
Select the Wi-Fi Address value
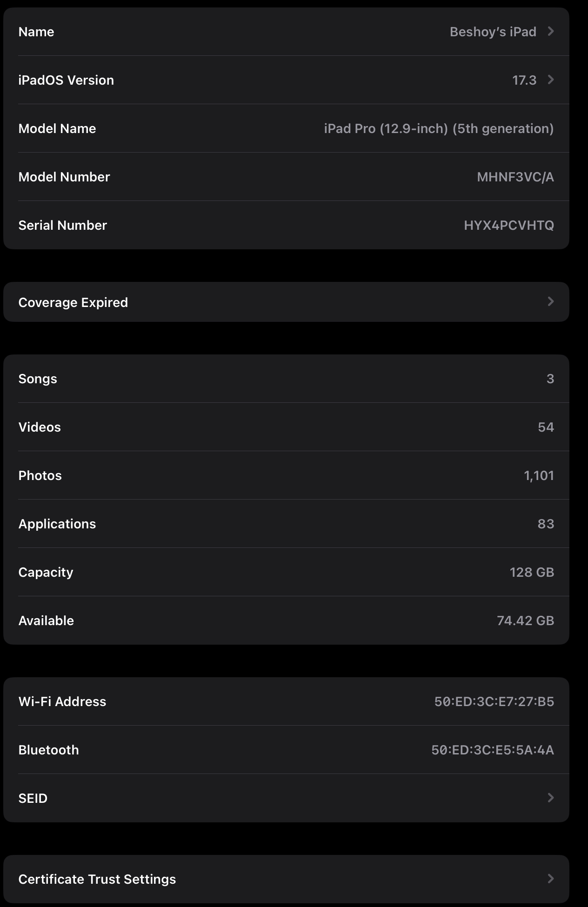pos(494,701)
